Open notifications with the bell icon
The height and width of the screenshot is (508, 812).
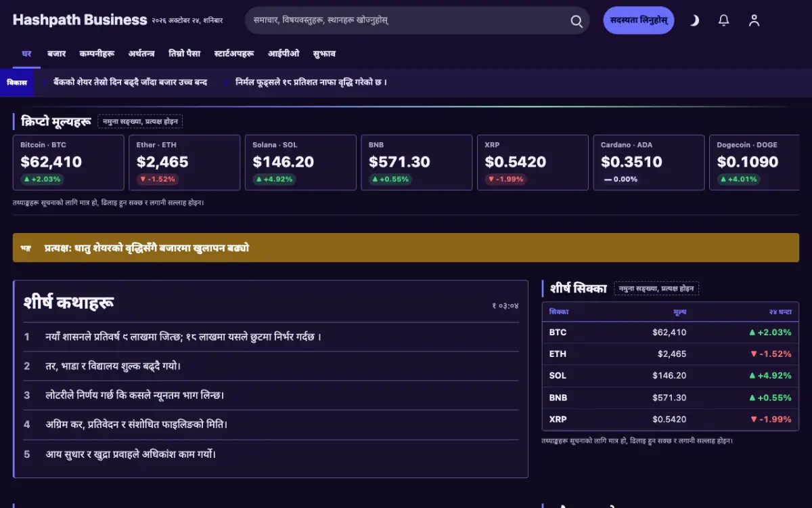pos(723,21)
